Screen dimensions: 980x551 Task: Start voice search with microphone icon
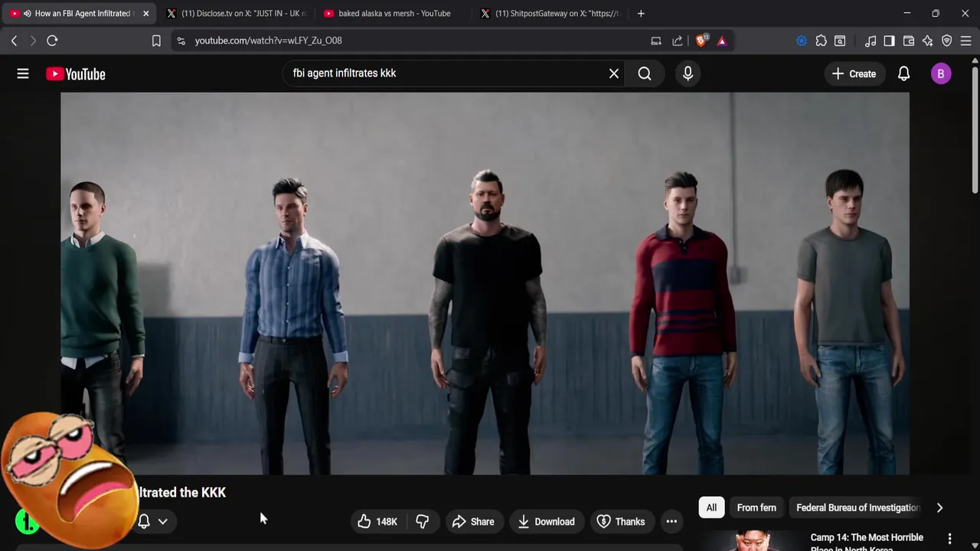[688, 73]
